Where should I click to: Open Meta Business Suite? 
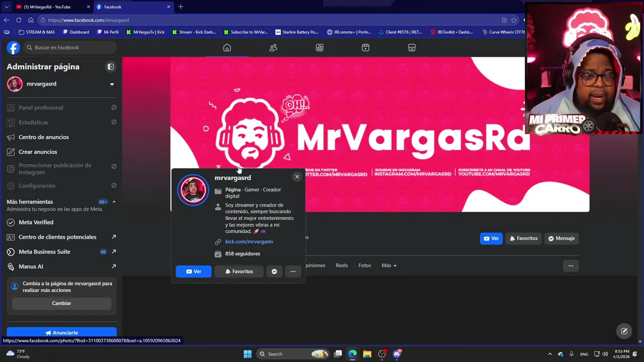tap(61, 251)
